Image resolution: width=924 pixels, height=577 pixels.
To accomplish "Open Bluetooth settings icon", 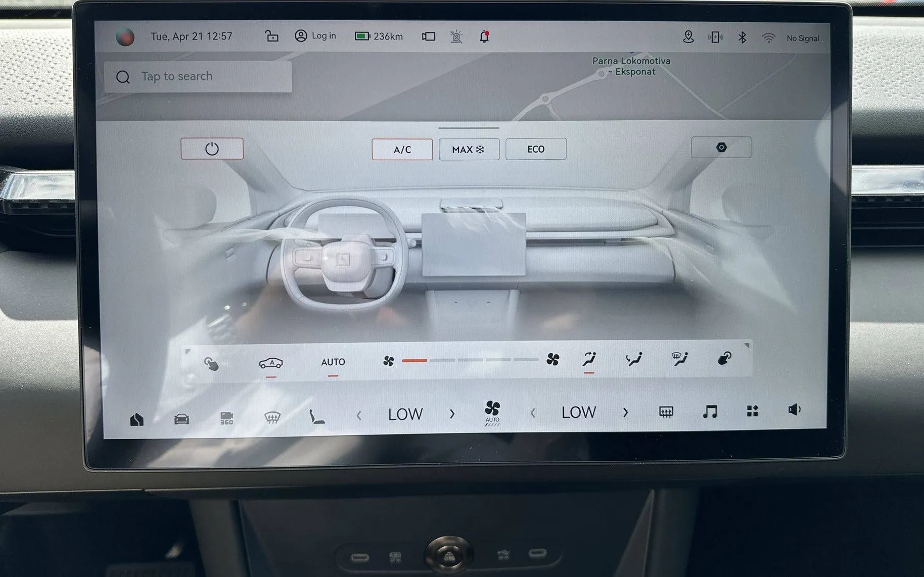I will click(742, 37).
